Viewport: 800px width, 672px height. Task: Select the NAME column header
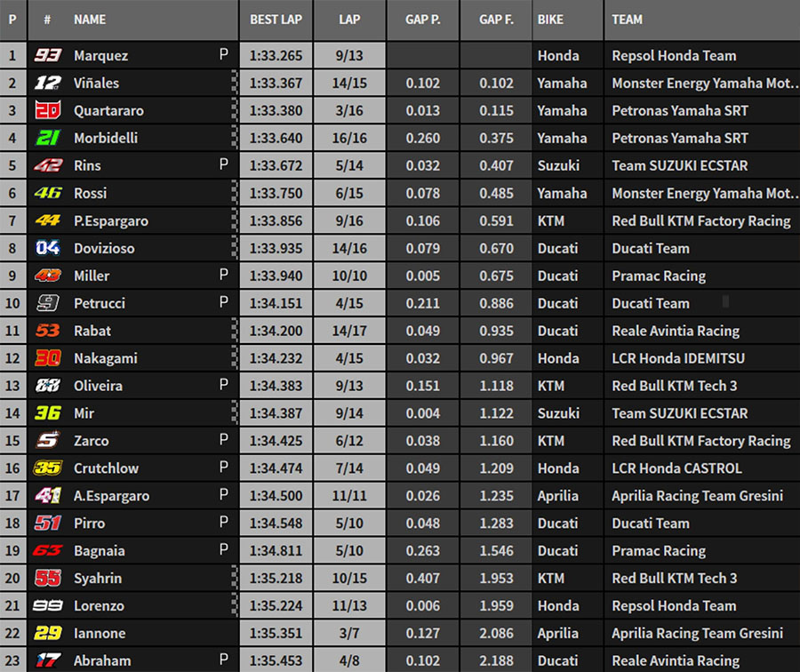[90, 20]
